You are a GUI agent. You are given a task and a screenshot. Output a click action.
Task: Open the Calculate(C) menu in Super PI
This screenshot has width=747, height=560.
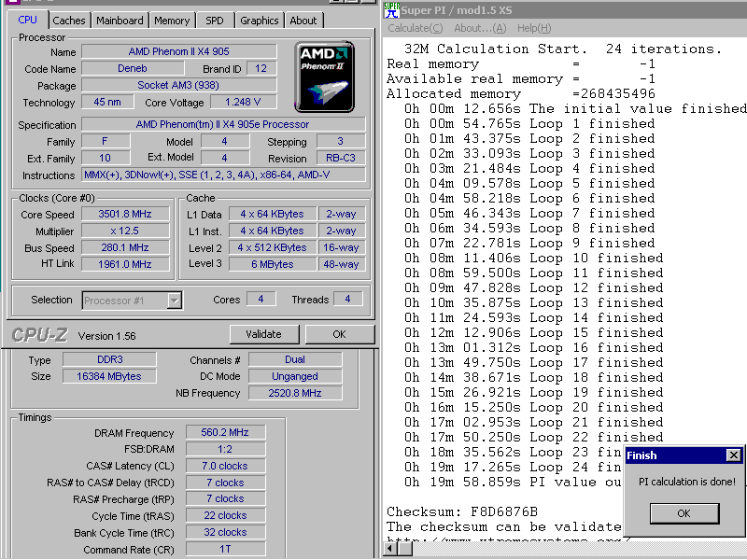click(415, 29)
